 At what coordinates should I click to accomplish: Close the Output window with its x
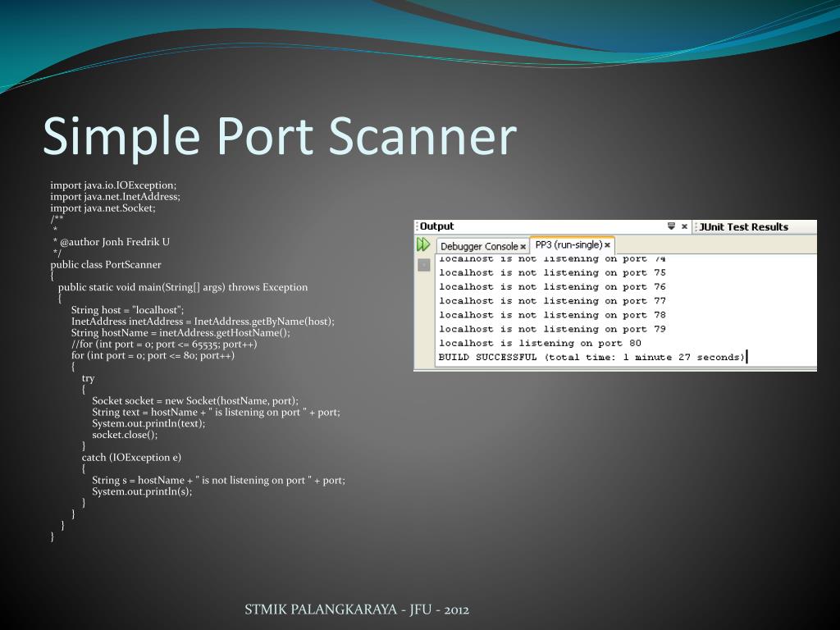pos(684,226)
